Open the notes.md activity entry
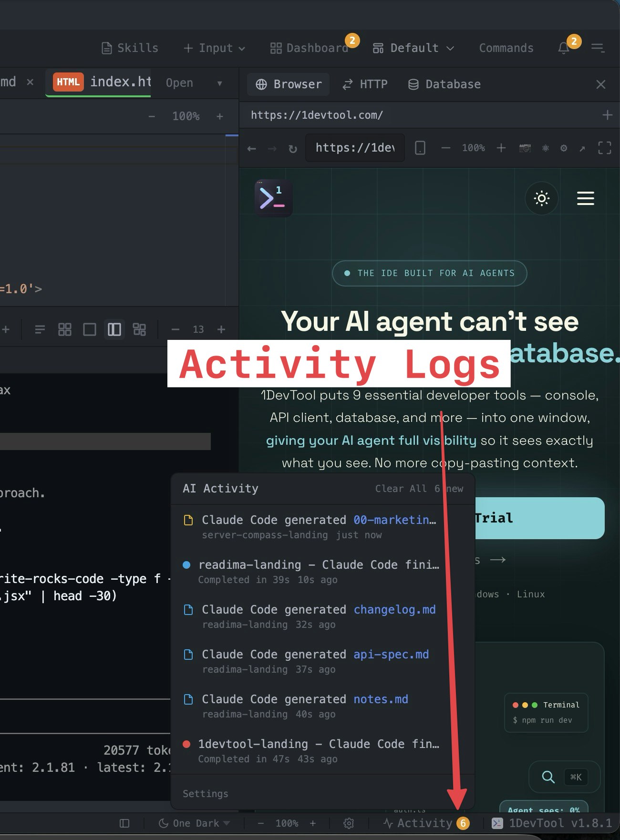 323,706
